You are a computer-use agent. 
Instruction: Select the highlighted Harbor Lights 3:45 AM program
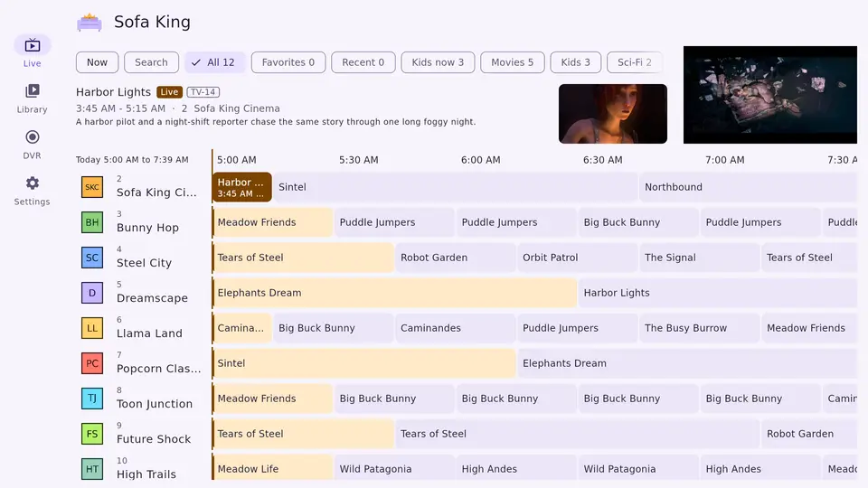[242, 187]
